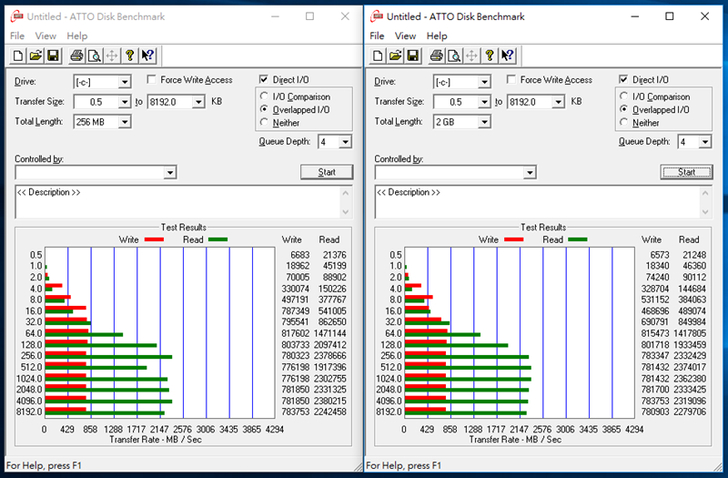Select I/O Comparison radio in left window
Image resolution: width=728 pixels, height=478 pixels.
click(265, 97)
